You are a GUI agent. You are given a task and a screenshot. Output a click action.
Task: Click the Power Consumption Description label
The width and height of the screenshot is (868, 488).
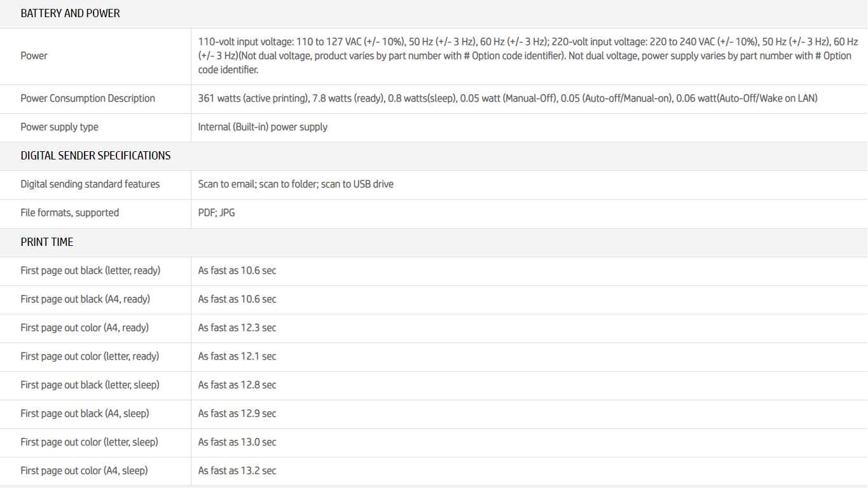(88, 98)
